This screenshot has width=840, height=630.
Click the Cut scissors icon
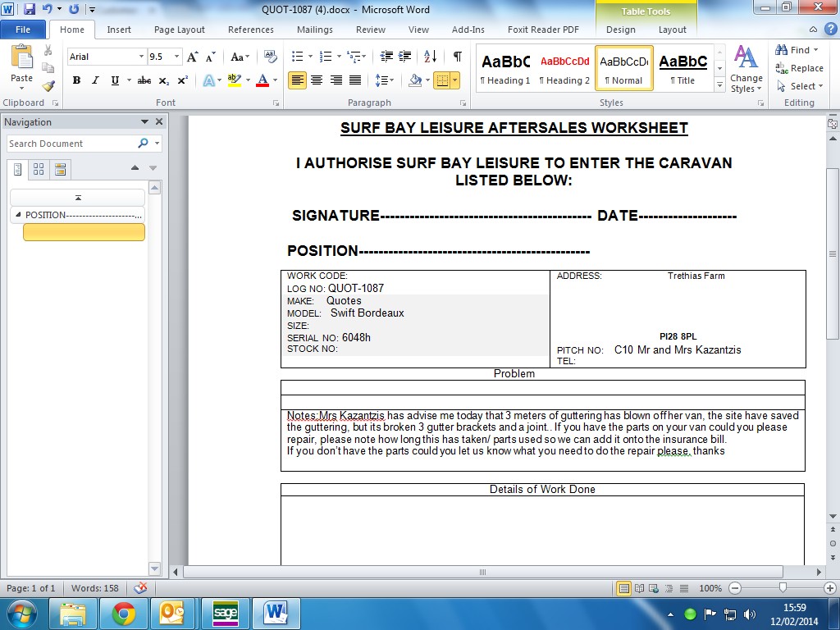pyautogui.click(x=48, y=51)
